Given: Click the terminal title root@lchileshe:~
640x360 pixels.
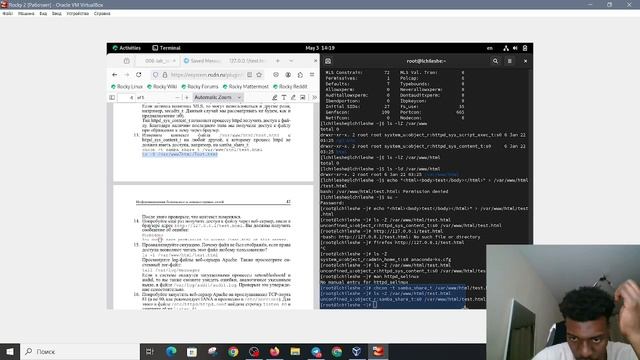Looking at the screenshot, I should (x=426, y=61).
